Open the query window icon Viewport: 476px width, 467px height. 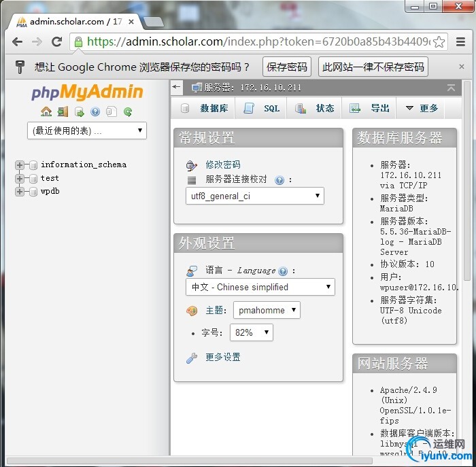coord(80,111)
